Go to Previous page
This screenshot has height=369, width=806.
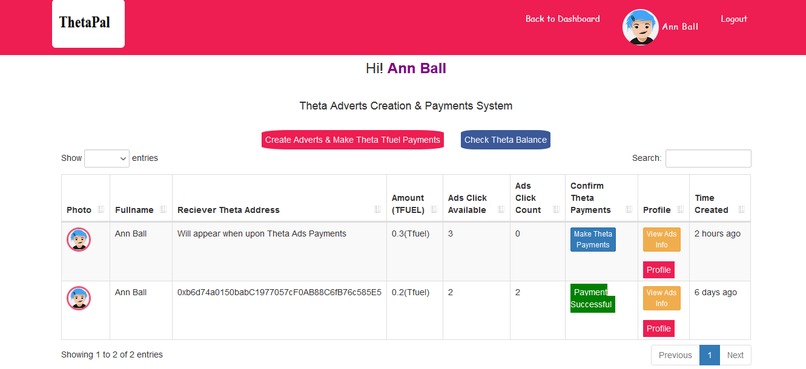pyautogui.click(x=675, y=355)
